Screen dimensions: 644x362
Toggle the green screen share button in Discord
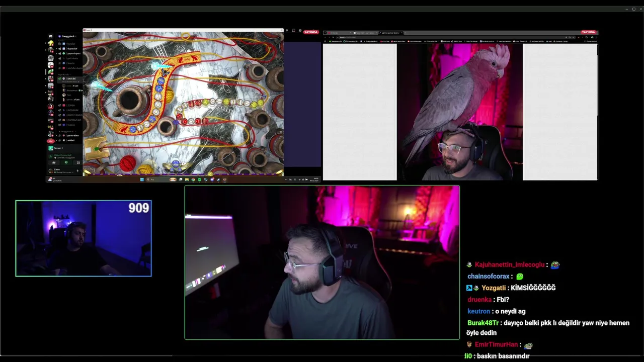pyautogui.click(x=66, y=162)
